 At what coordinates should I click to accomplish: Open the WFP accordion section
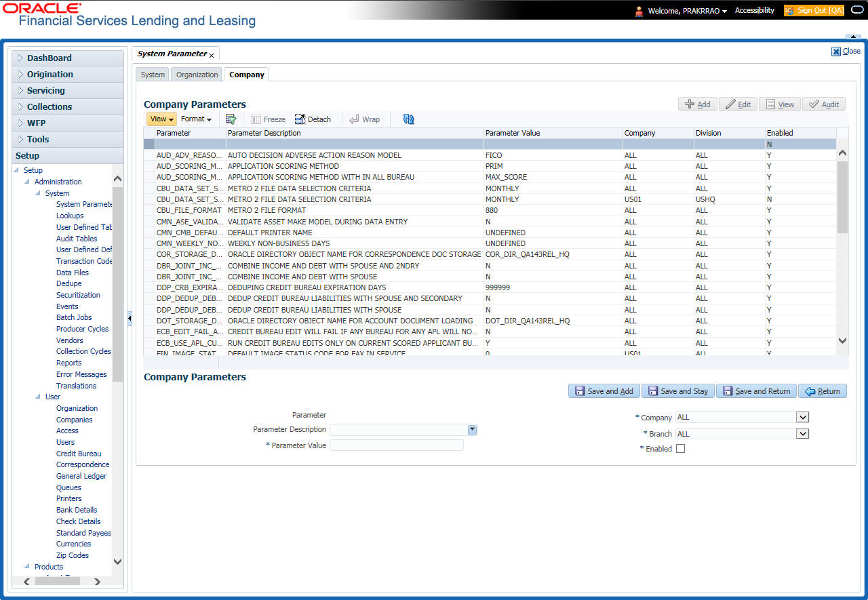(68, 123)
